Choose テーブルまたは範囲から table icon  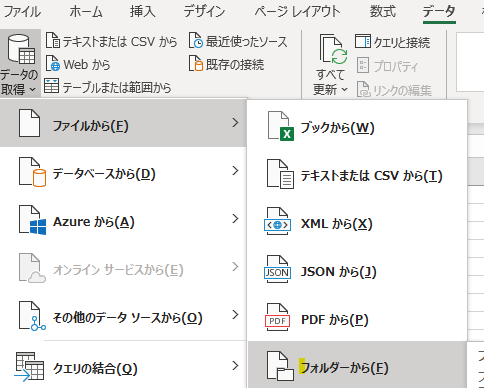click(x=52, y=86)
